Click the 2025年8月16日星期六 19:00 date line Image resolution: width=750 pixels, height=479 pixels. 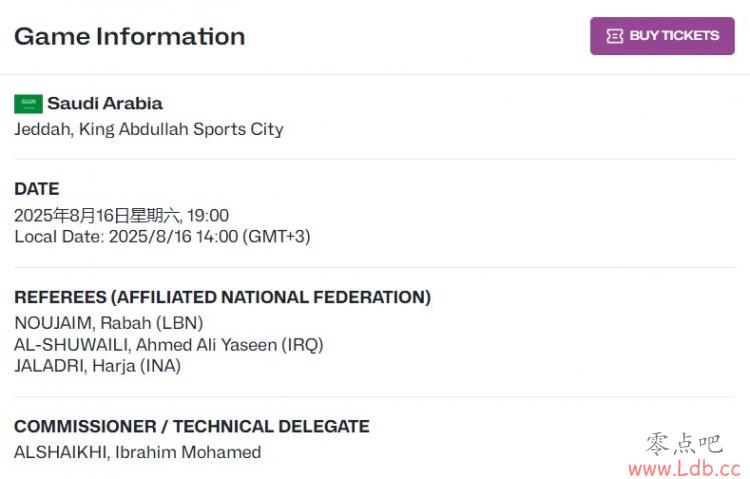(121, 215)
